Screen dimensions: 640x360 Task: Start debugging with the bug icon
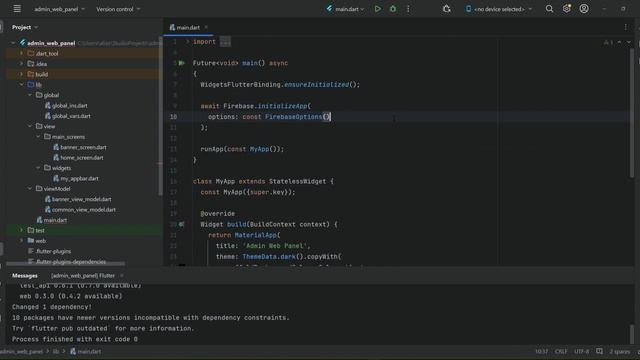393,9
